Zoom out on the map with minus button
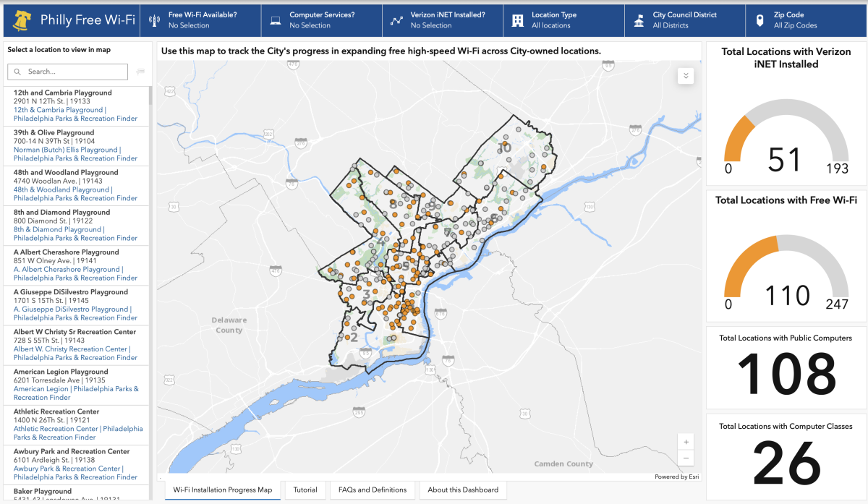Screen dimensions: 868x504 tap(686, 458)
